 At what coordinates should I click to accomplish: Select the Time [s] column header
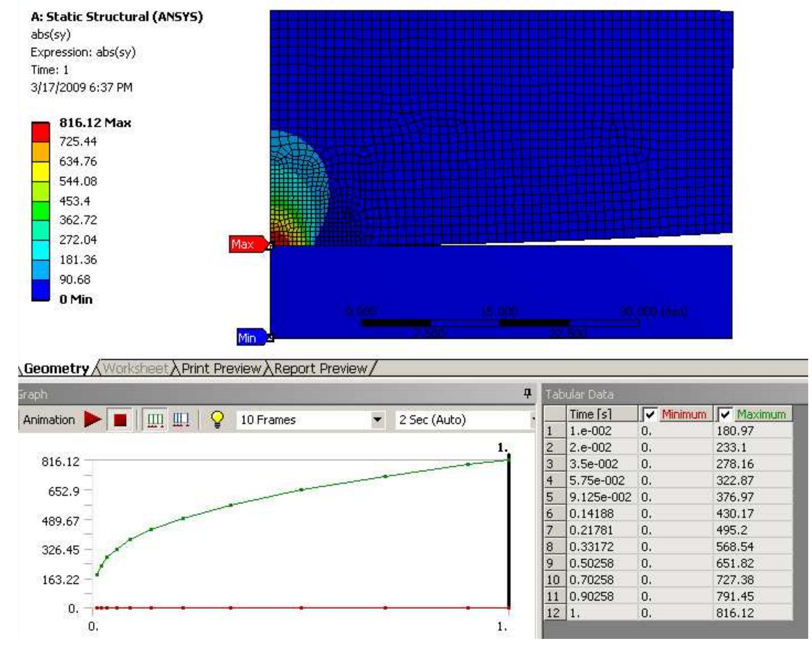[602, 414]
